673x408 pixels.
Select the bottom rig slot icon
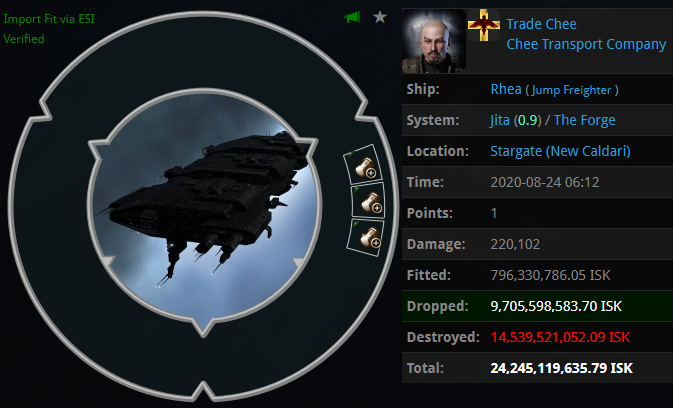click(366, 237)
